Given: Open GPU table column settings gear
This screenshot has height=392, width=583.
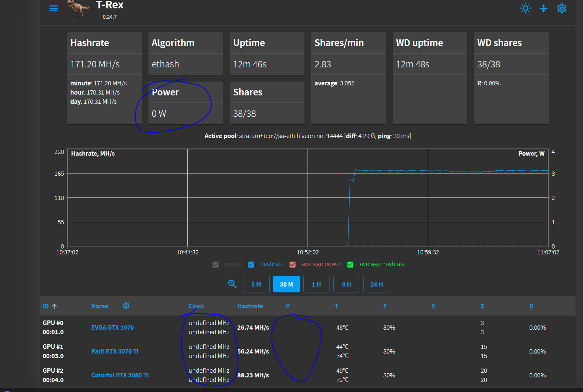Looking at the screenshot, I should tap(126, 306).
